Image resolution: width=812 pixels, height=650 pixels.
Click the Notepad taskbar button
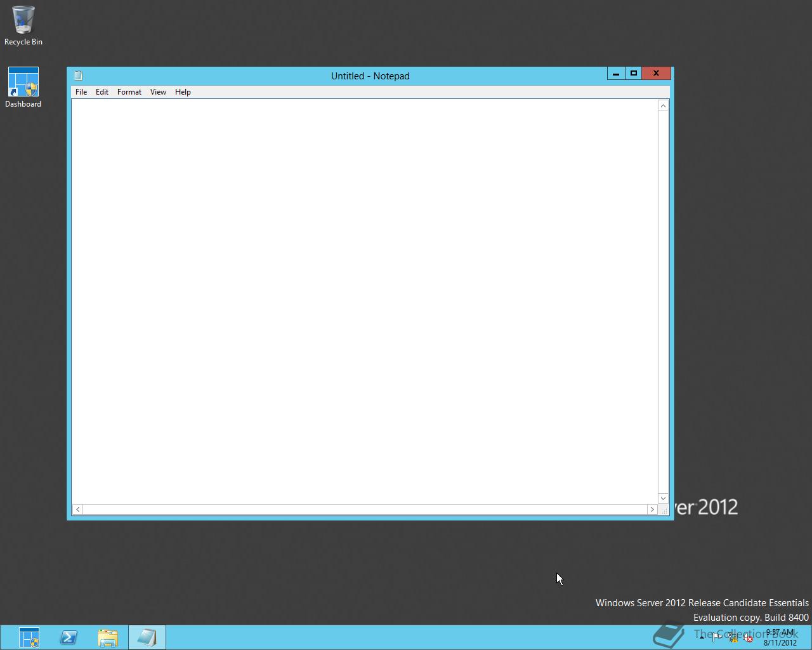point(147,637)
